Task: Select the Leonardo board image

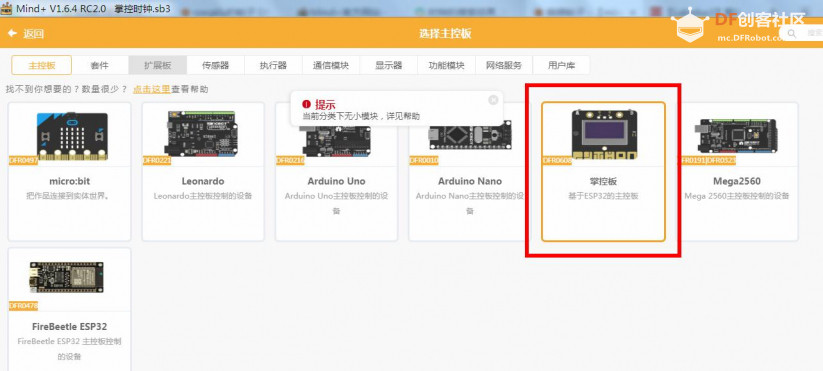Action: (x=202, y=134)
